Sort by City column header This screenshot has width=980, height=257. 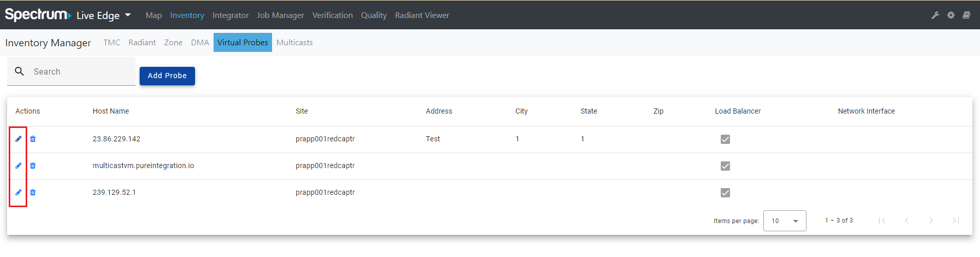click(522, 111)
